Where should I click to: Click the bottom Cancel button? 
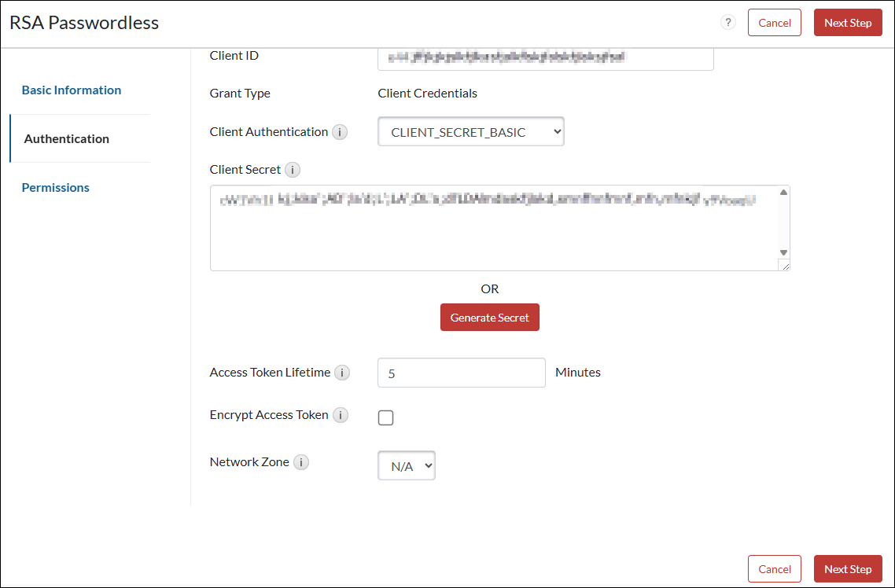775,569
